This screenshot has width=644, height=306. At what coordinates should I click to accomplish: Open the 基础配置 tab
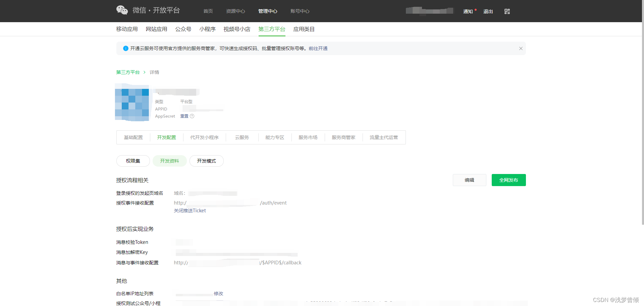(133, 137)
